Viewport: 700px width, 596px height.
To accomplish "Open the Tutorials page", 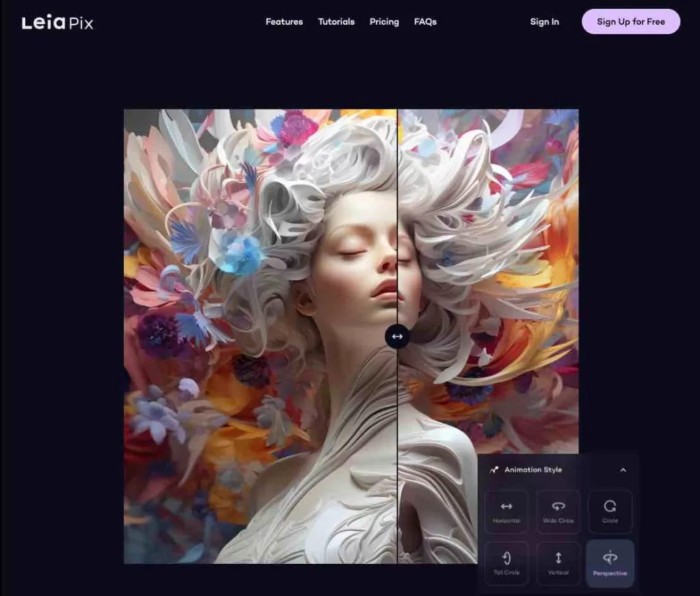I will [336, 21].
